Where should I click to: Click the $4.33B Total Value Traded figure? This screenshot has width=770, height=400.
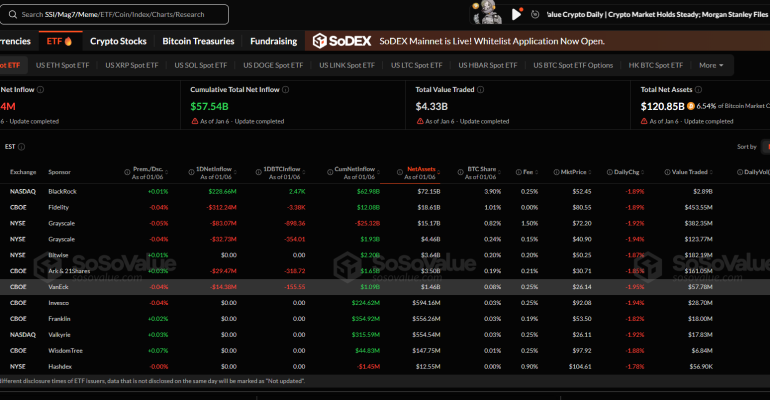(x=431, y=106)
